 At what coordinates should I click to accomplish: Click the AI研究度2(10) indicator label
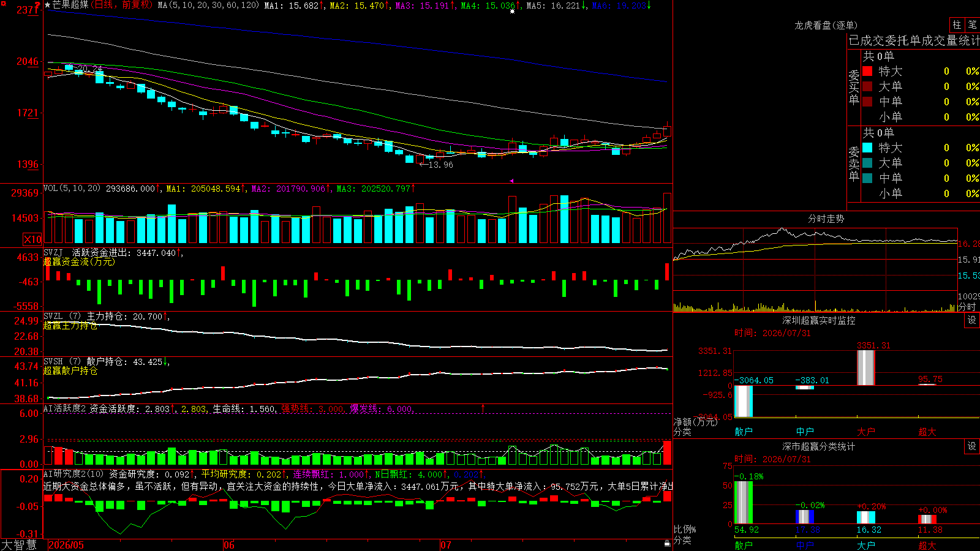tap(73, 474)
